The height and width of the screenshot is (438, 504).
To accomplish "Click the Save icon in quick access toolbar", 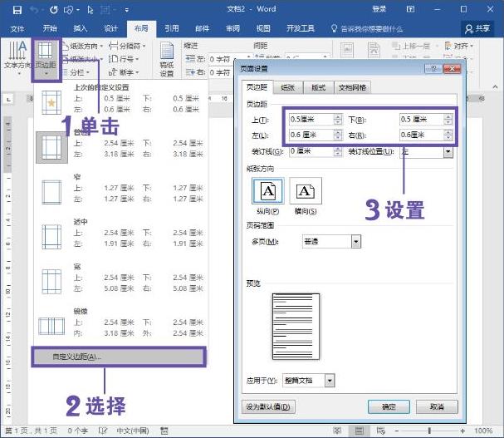I will pos(17,10).
